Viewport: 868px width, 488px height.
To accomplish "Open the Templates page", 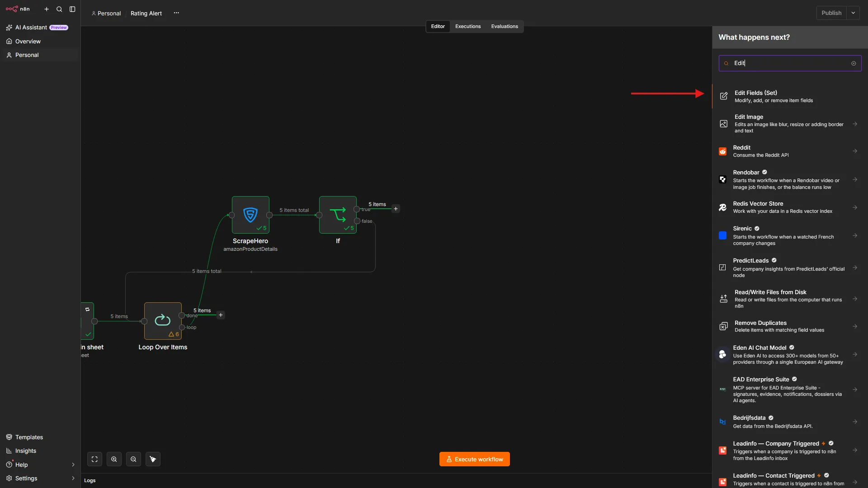I will (40, 437).
